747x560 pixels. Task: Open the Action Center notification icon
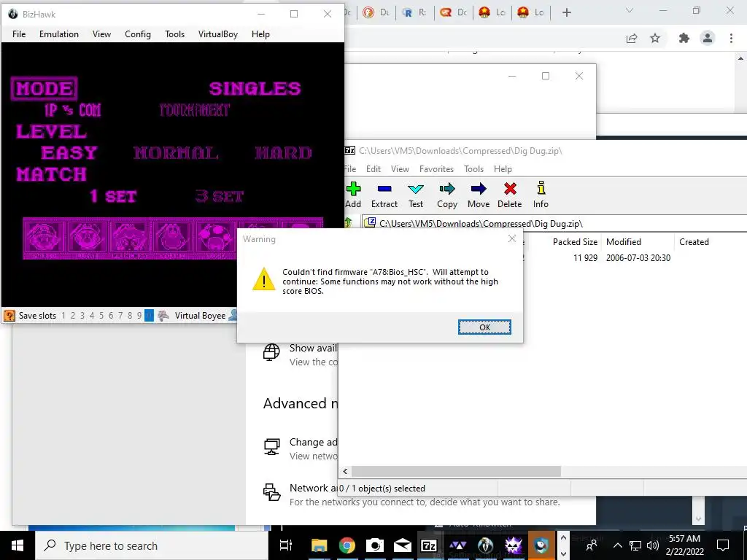(x=723, y=545)
